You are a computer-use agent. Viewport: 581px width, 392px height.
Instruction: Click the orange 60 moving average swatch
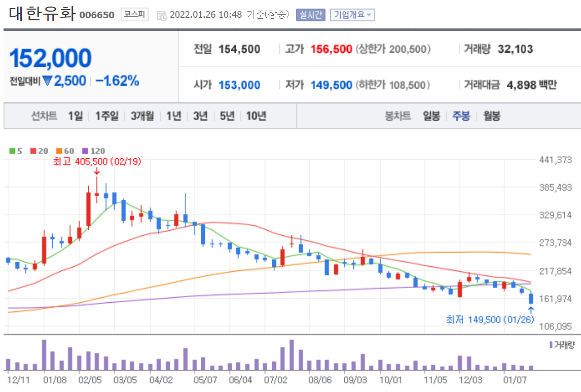click(59, 151)
